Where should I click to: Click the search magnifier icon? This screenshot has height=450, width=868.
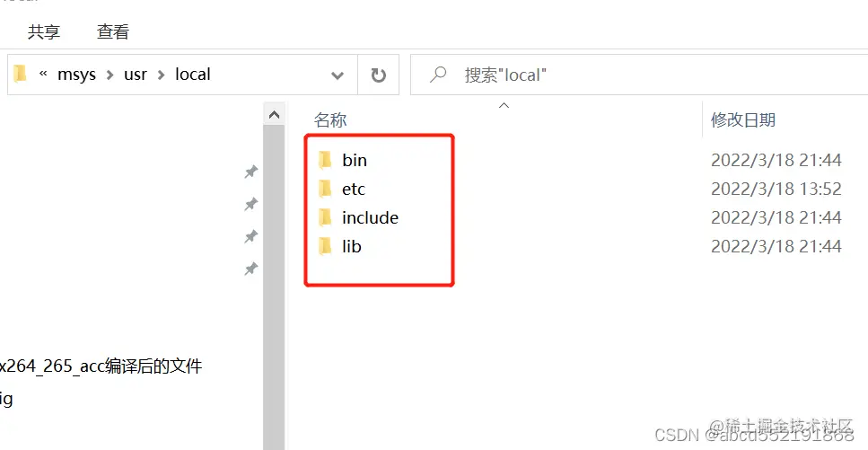438,75
